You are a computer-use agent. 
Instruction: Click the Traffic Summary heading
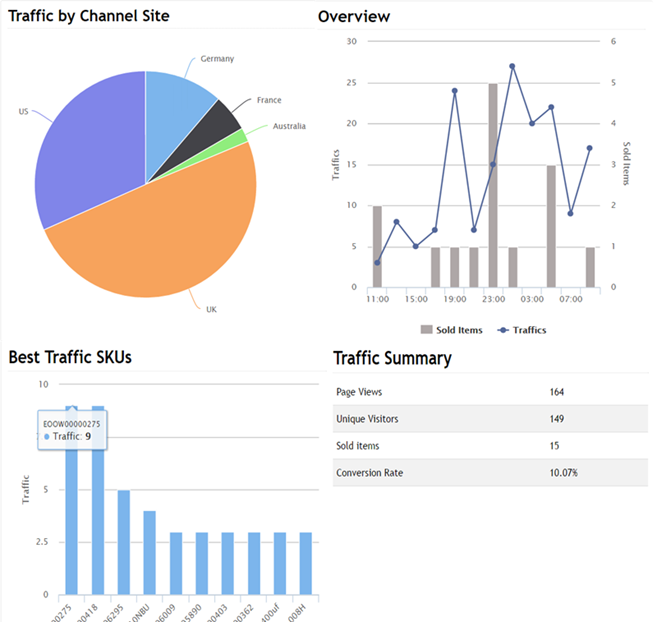[x=392, y=358]
